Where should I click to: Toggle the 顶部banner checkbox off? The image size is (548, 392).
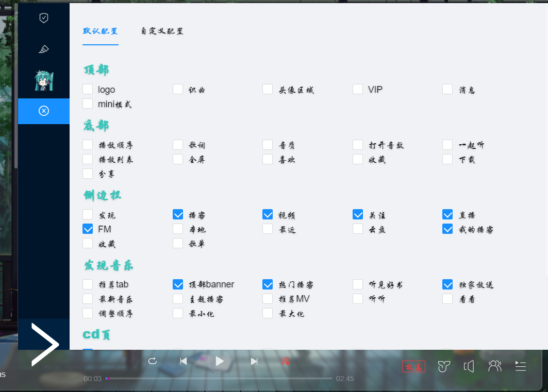(178, 284)
